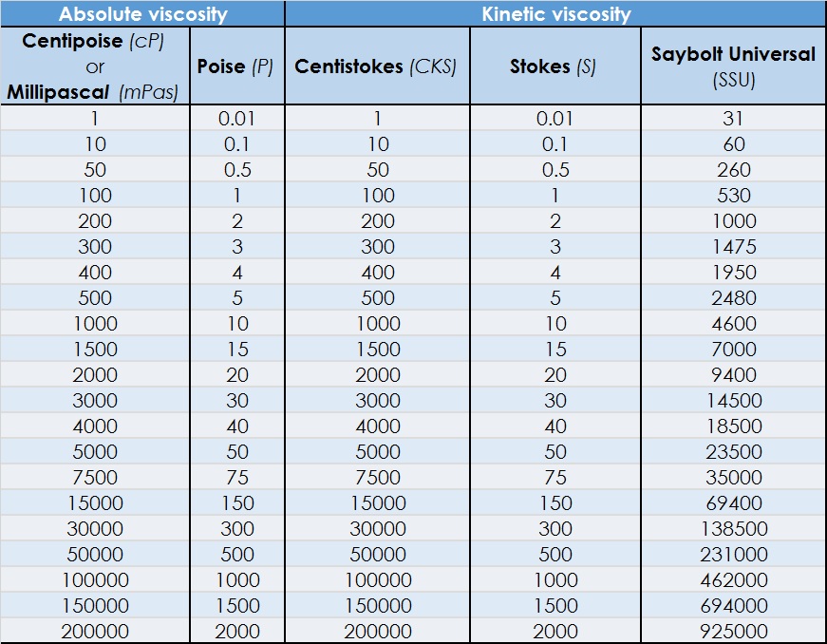This screenshot has width=827, height=644.
Task: Click the Saybolt value 9400
Action: tap(734, 375)
